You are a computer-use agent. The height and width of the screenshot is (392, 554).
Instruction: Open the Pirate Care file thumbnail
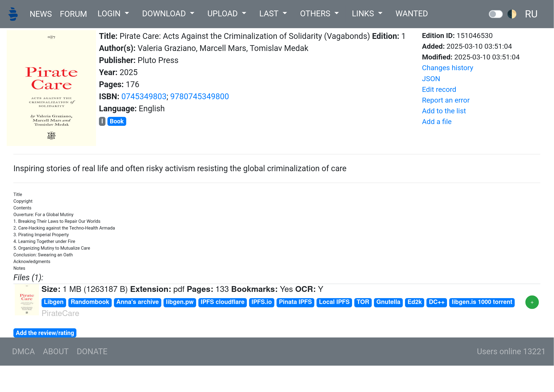pos(27,300)
